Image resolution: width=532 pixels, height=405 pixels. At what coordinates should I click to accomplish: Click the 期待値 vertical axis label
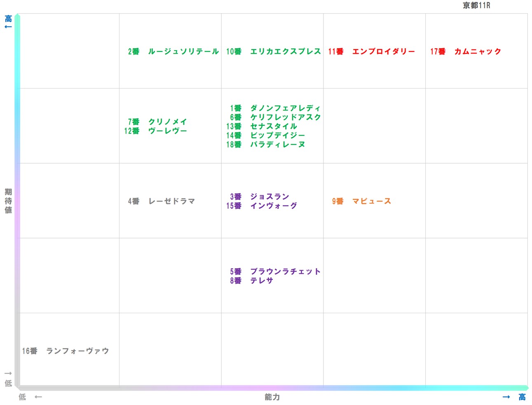point(8,201)
